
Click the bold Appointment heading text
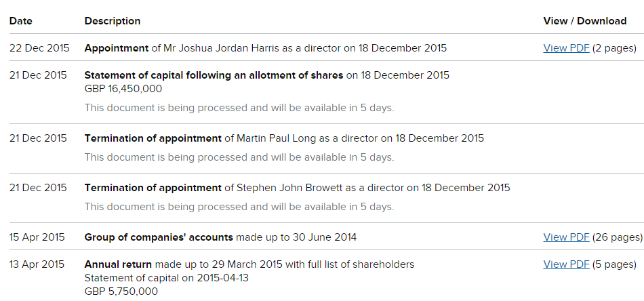tap(117, 48)
